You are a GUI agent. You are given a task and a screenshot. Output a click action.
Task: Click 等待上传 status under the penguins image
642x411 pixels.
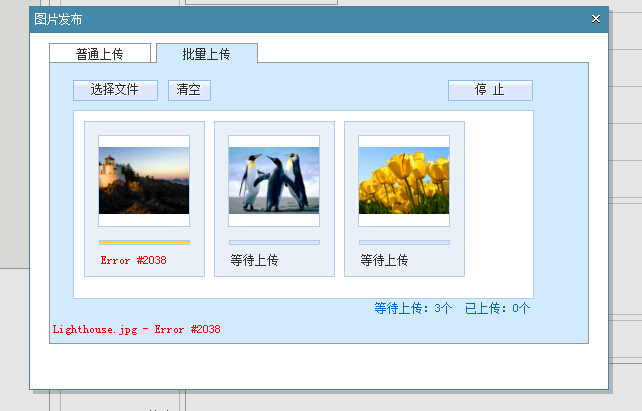point(254,260)
